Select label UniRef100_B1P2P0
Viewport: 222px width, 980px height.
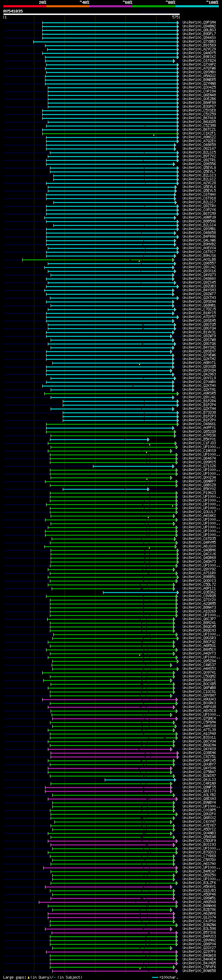[x=199, y=420]
